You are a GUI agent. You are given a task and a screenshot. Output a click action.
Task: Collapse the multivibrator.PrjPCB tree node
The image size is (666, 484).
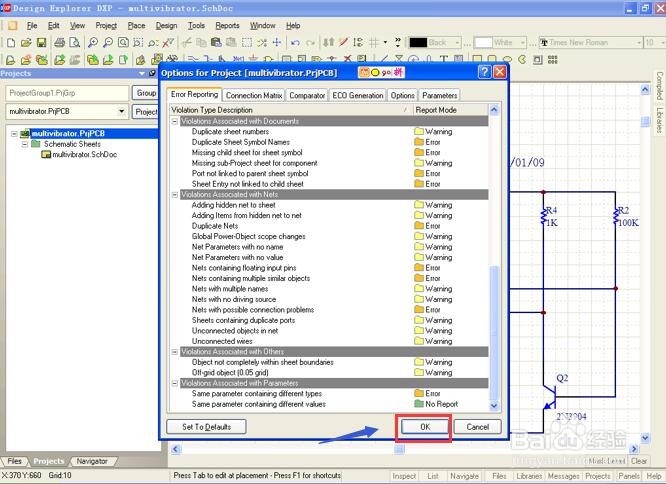(x=14, y=134)
